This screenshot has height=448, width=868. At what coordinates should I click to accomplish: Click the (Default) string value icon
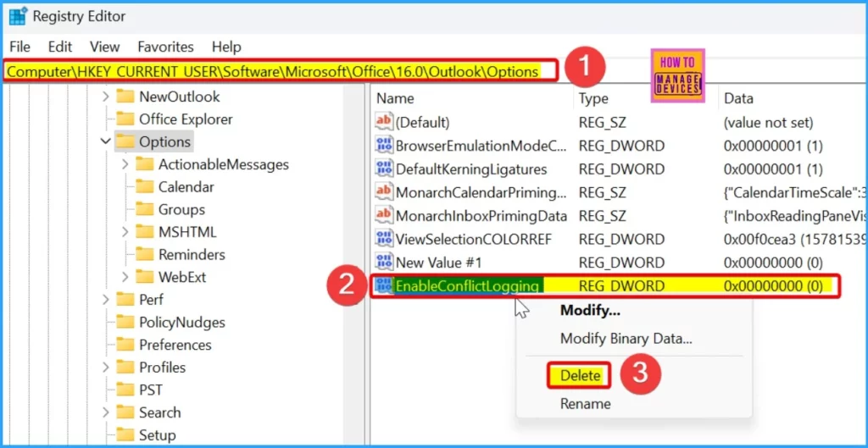[x=384, y=122]
